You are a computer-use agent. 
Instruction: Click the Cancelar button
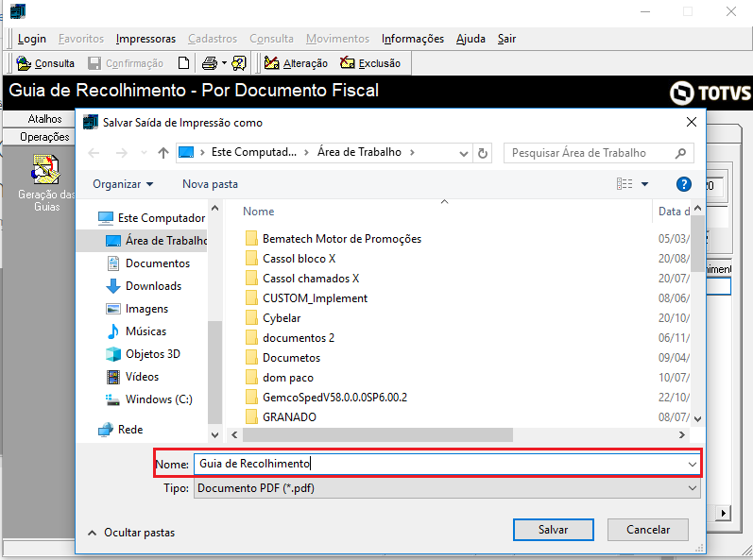[648, 530]
